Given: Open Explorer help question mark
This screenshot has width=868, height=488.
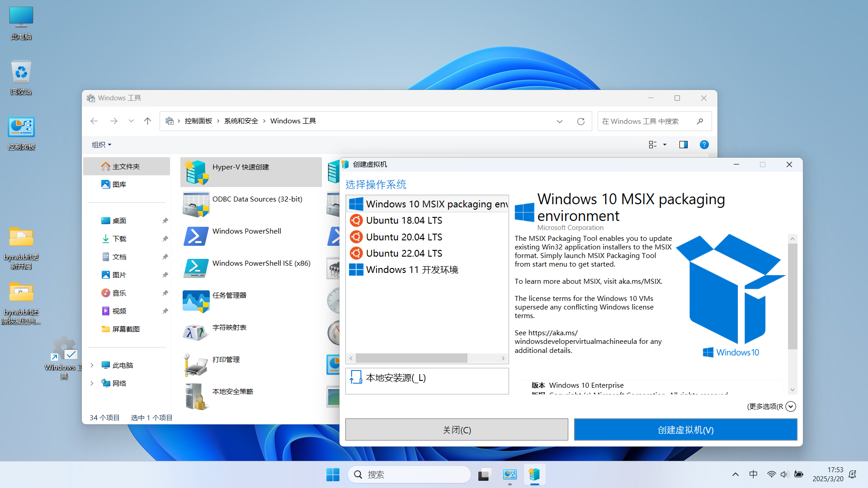Looking at the screenshot, I should tap(704, 145).
